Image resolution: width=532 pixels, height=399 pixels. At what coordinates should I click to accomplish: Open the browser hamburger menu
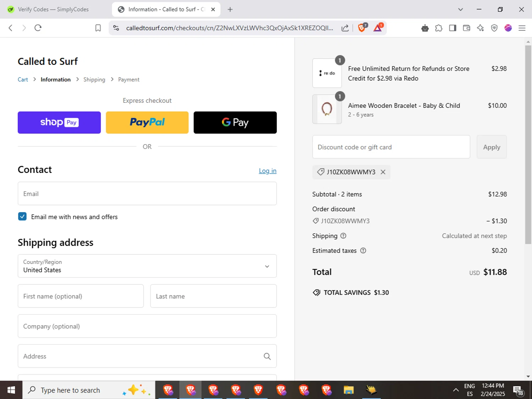[522, 28]
